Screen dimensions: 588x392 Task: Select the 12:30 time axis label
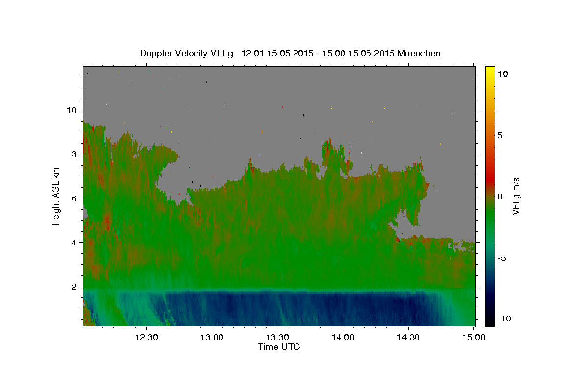click(146, 337)
